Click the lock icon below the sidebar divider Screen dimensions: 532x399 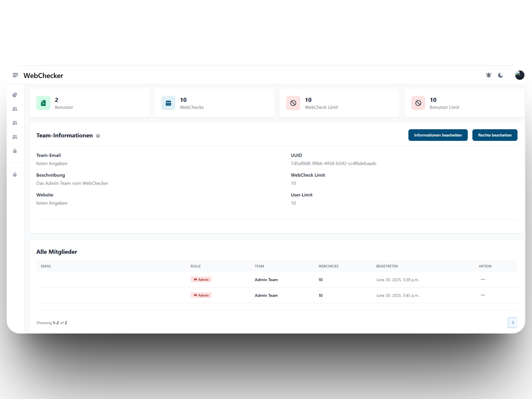pos(15,175)
